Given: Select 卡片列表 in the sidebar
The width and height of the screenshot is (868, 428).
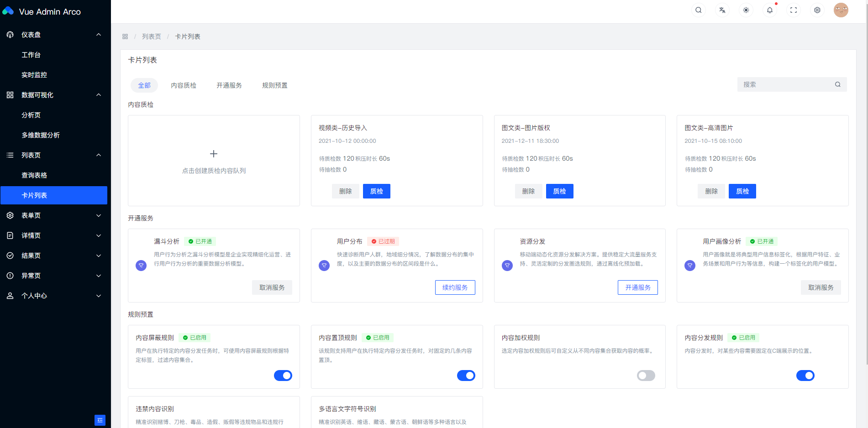Looking at the screenshot, I should (54, 195).
